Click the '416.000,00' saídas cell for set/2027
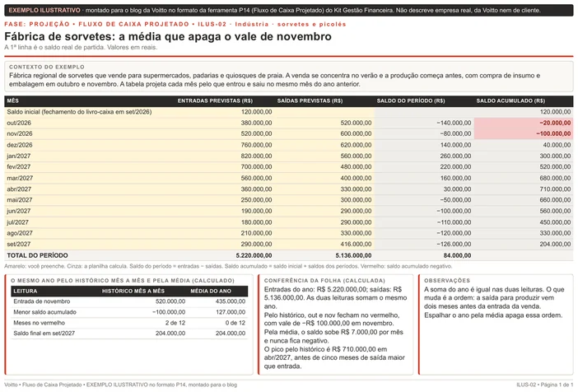The width and height of the screenshot is (578, 392). 356,244
